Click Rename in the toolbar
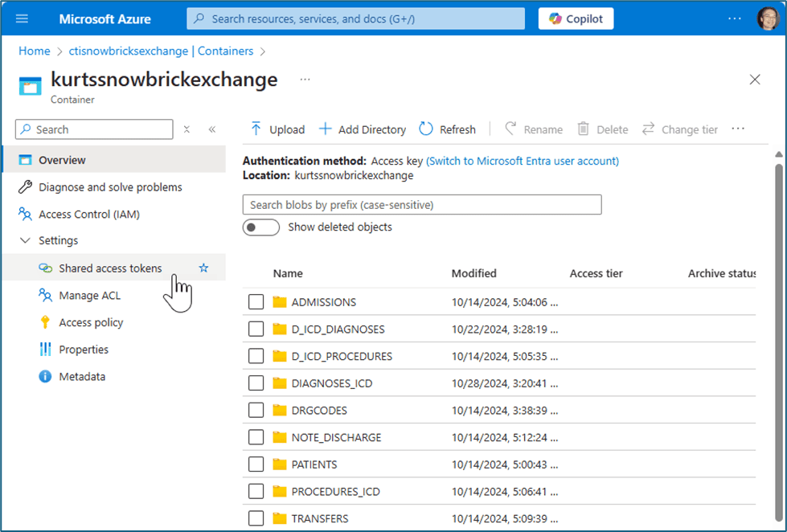This screenshot has height=532, width=787. 534,129
